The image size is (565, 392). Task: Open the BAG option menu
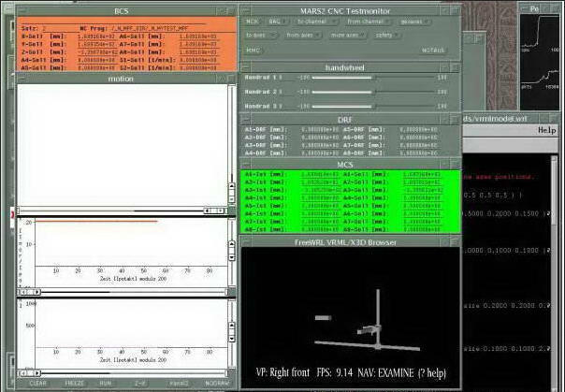(x=275, y=21)
